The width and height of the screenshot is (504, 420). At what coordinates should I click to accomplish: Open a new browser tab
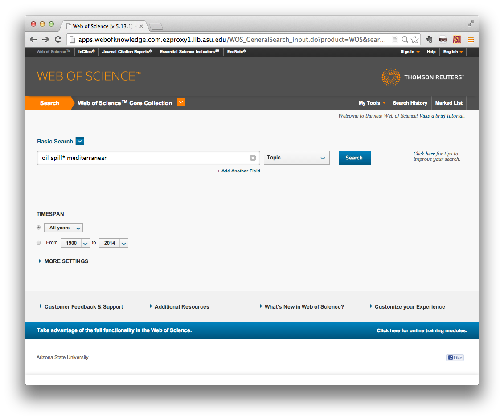156,26
